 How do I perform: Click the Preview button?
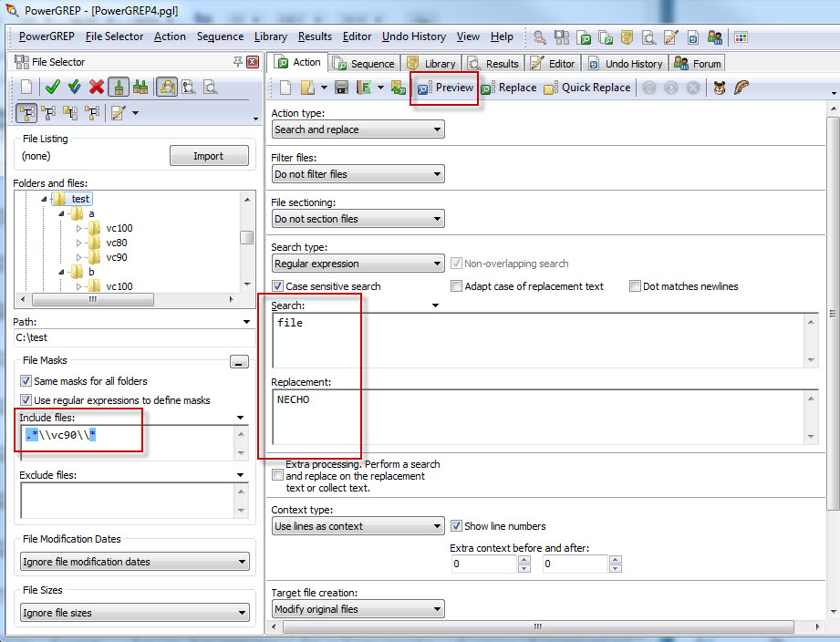[x=444, y=88]
